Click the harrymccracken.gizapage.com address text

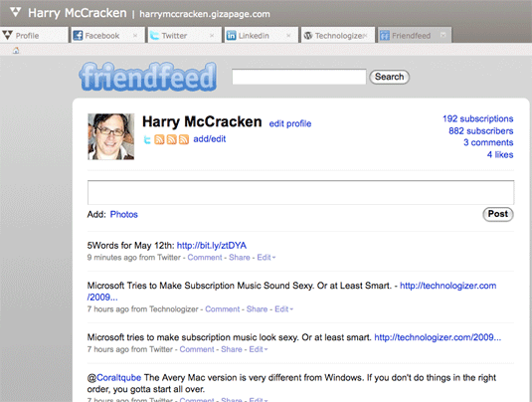(x=205, y=14)
